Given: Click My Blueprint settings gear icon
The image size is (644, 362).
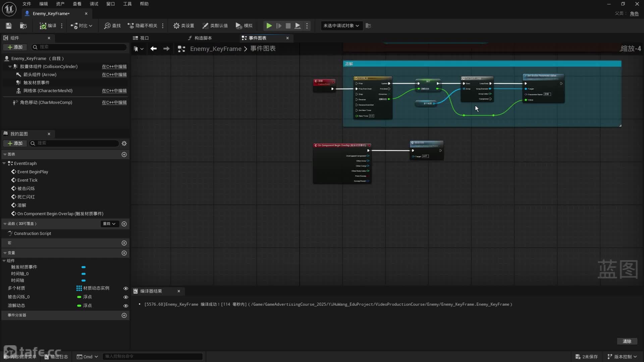Looking at the screenshot, I should pyautogui.click(x=124, y=143).
